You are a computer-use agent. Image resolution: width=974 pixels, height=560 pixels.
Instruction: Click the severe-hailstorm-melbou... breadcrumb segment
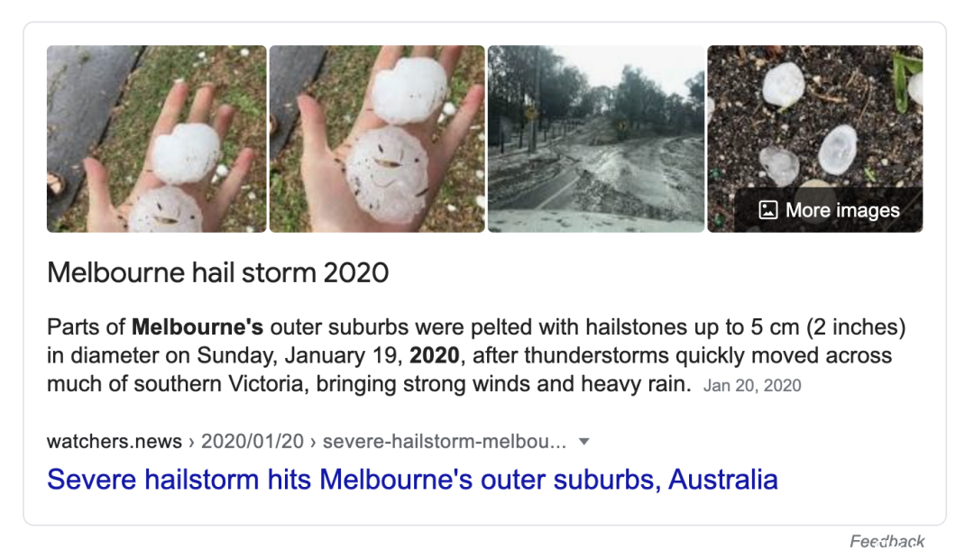tap(444, 442)
